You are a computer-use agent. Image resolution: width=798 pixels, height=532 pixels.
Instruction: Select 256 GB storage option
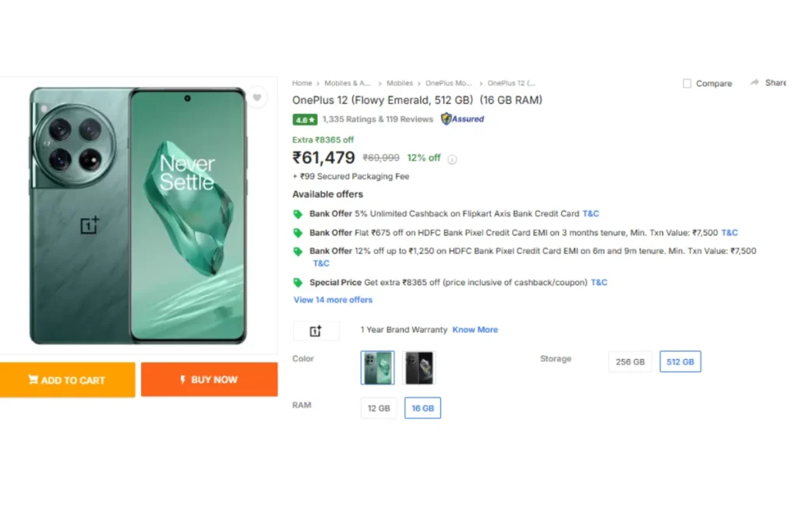pos(630,362)
